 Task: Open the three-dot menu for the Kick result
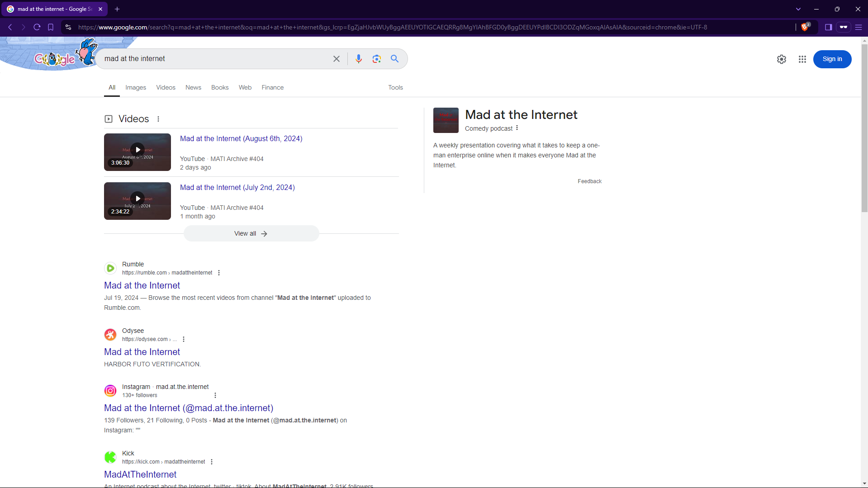click(212, 462)
